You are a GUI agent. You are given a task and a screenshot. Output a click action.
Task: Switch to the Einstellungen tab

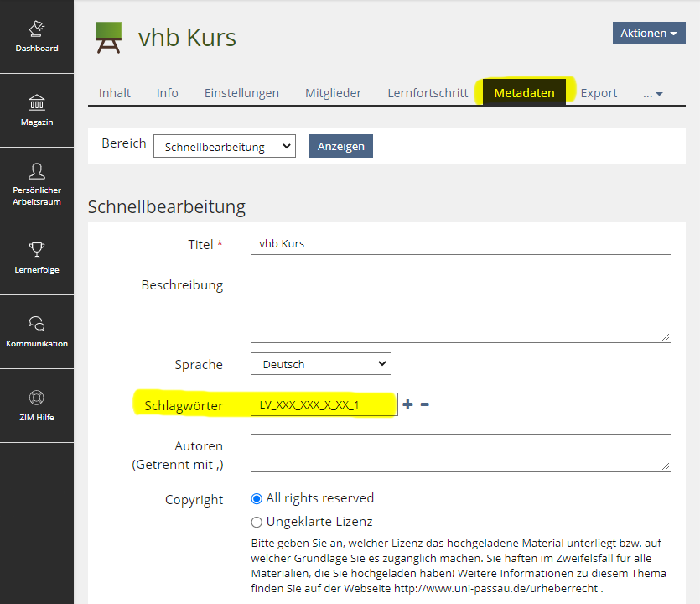[241, 93]
